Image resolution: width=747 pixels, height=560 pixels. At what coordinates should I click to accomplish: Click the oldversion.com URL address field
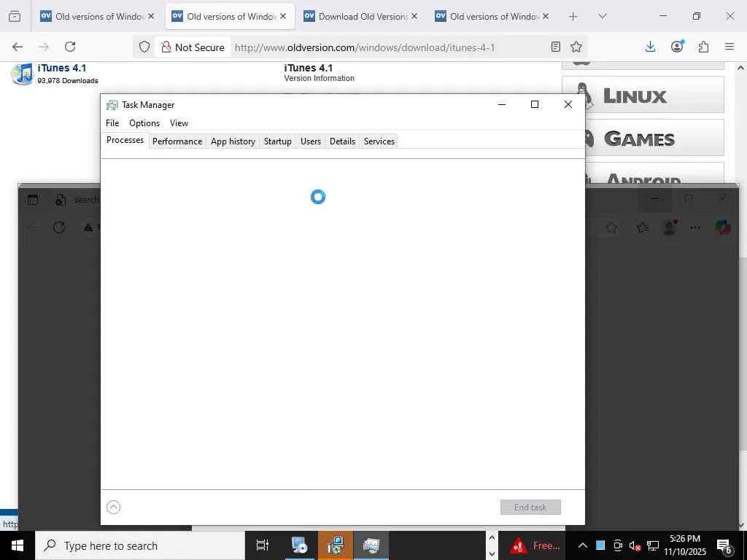(x=365, y=47)
